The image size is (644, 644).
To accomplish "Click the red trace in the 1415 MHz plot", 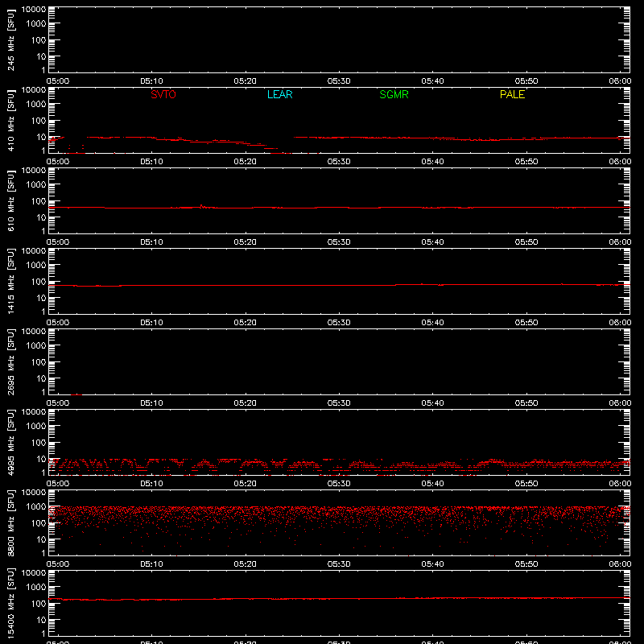I will 339,285.
